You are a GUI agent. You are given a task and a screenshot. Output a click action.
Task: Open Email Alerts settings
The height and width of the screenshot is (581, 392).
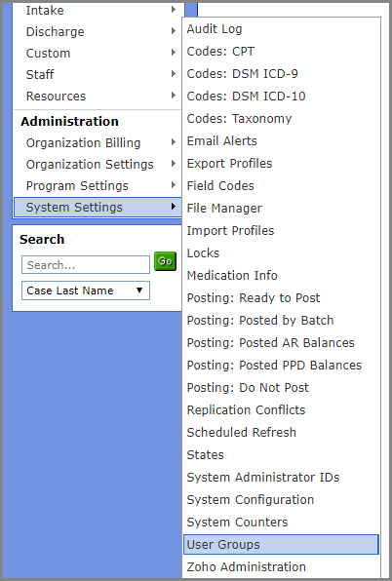click(281, 141)
